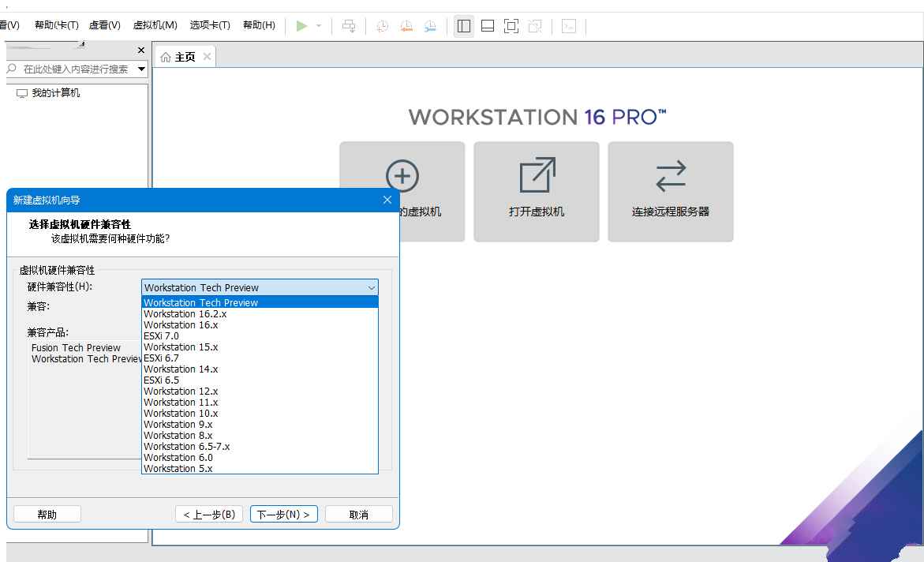Open the 虚拟机(M) menu
924x562 pixels.
point(155,24)
